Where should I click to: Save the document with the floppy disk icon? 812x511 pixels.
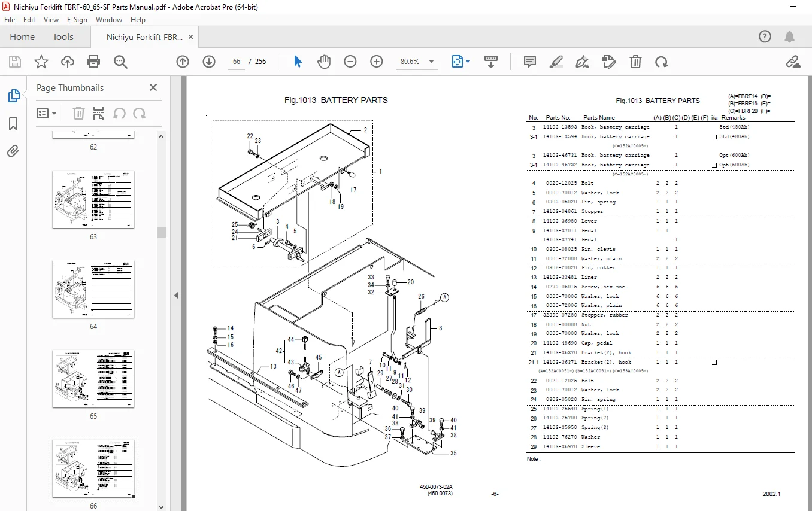point(15,62)
